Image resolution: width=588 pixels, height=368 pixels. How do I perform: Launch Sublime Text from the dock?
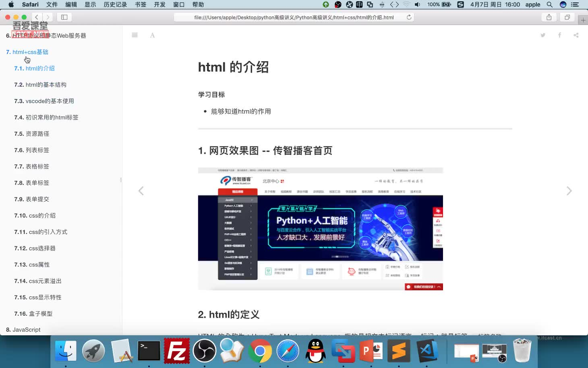click(x=399, y=351)
